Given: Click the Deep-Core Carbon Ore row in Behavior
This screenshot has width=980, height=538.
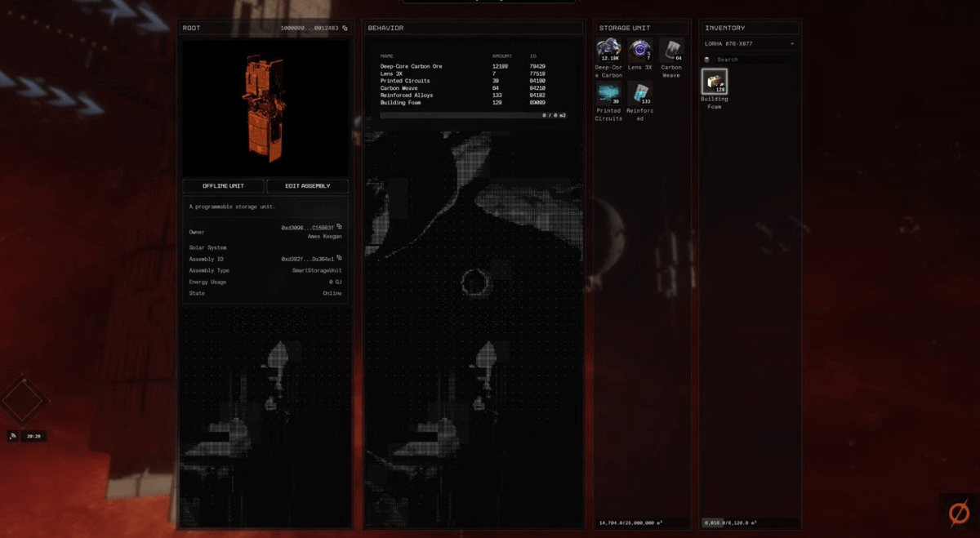Looking at the screenshot, I should click(x=474, y=66).
